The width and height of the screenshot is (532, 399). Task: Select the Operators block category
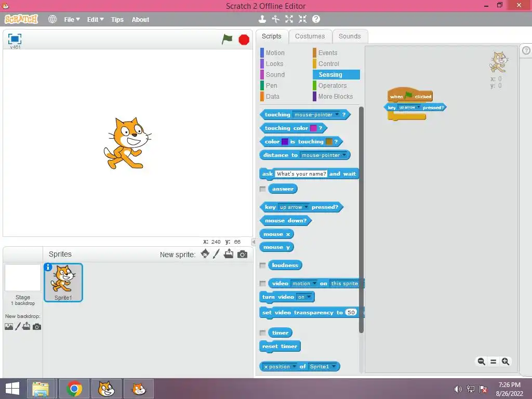(x=332, y=86)
